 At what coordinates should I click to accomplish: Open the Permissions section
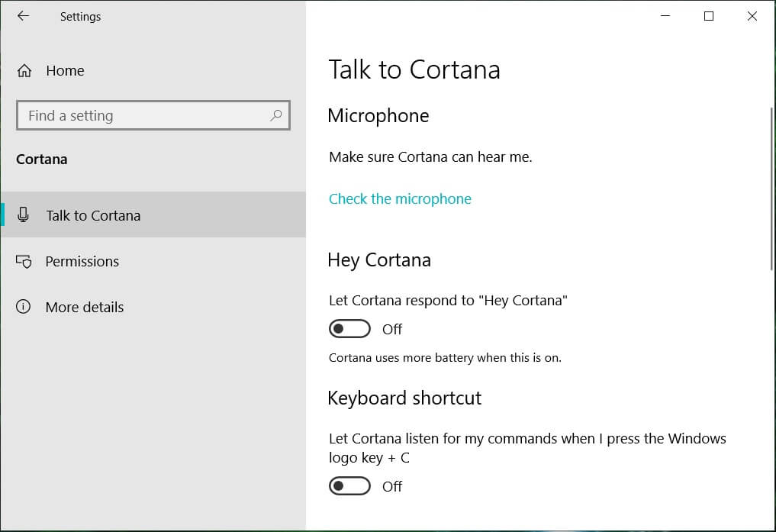pos(82,261)
